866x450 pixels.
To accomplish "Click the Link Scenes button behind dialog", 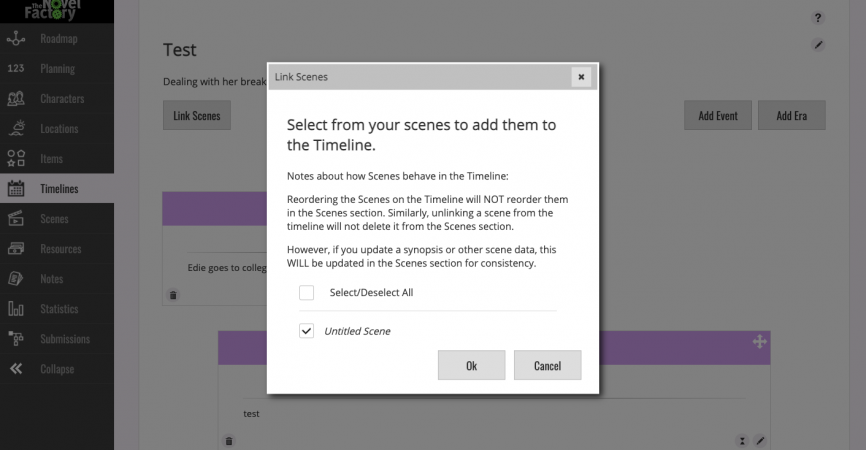I will click(197, 115).
